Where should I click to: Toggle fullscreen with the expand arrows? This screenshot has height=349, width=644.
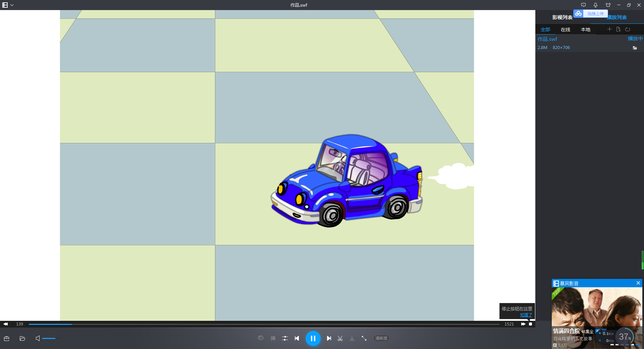tap(364, 338)
